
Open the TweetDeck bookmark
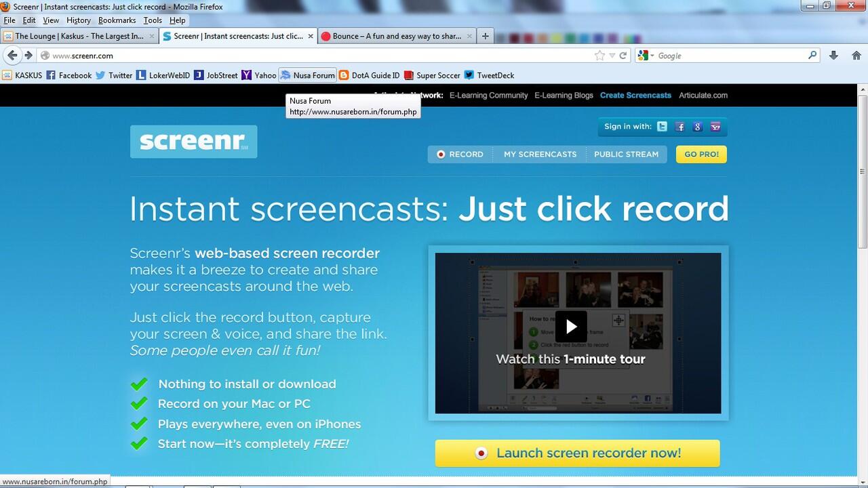(490, 75)
